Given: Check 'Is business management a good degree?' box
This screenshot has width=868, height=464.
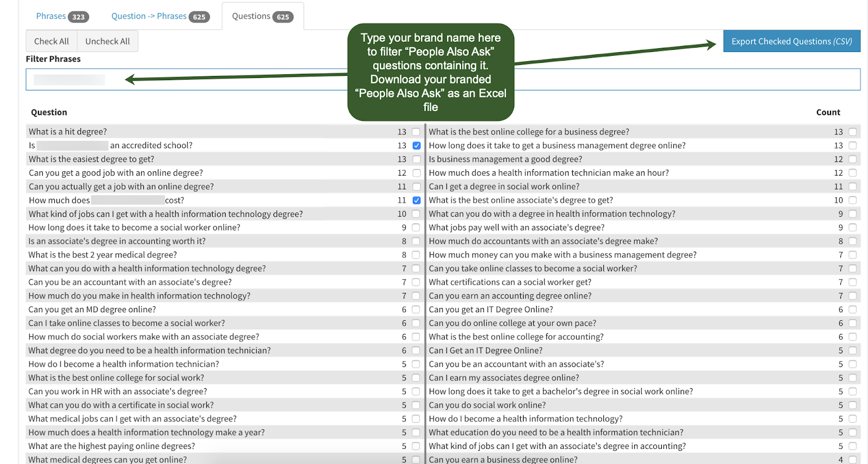Looking at the screenshot, I should 852,159.
